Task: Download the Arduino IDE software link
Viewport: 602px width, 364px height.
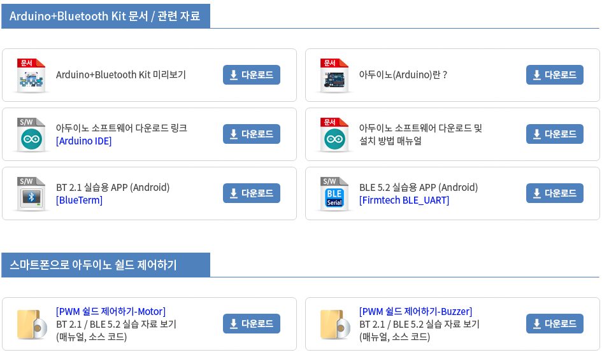Action: (252, 134)
